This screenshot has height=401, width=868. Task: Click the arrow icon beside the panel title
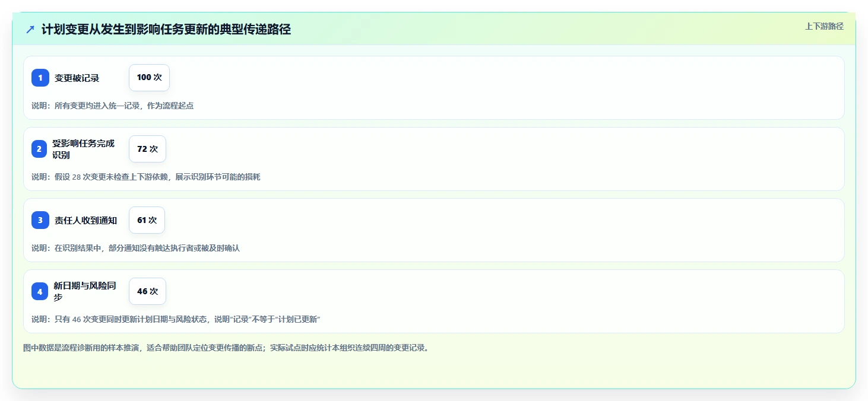click(30, 30)
